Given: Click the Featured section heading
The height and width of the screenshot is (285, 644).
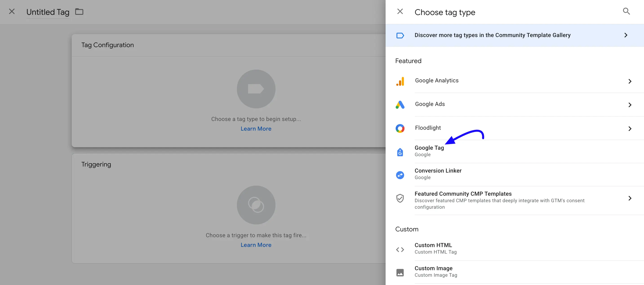Looking at the screenshot, I should click(408, 61).
